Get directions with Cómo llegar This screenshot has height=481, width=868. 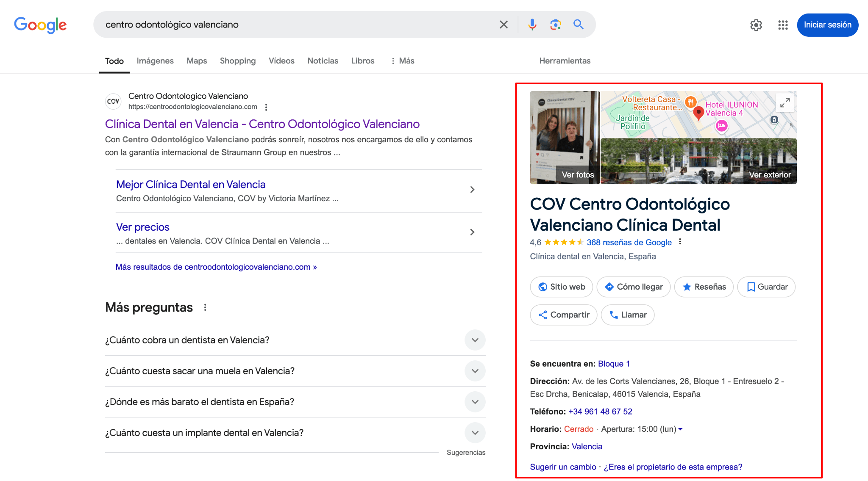633,287
